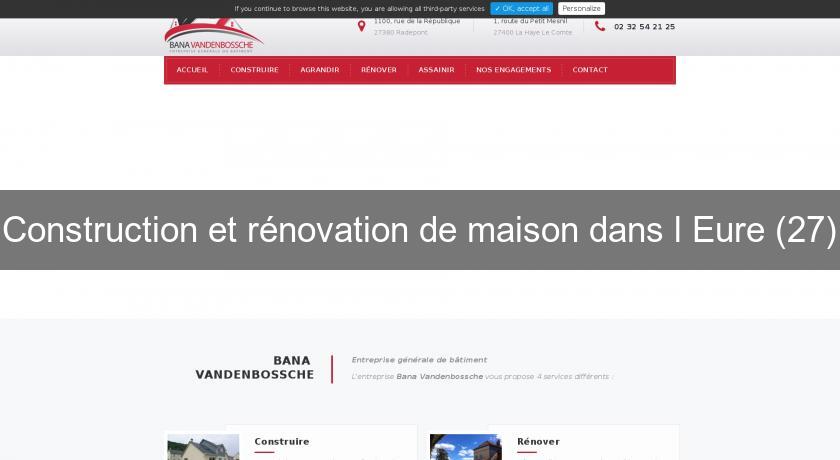The height and width of the screenshot is (460, 840).
Task: Go to the Accueil menu item
Action: [192, 70]
